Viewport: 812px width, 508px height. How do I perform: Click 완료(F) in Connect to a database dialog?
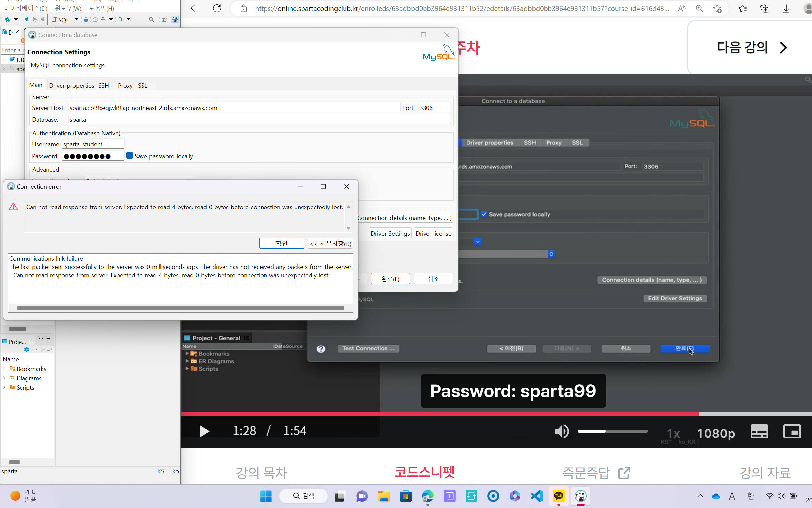[390, 279]
